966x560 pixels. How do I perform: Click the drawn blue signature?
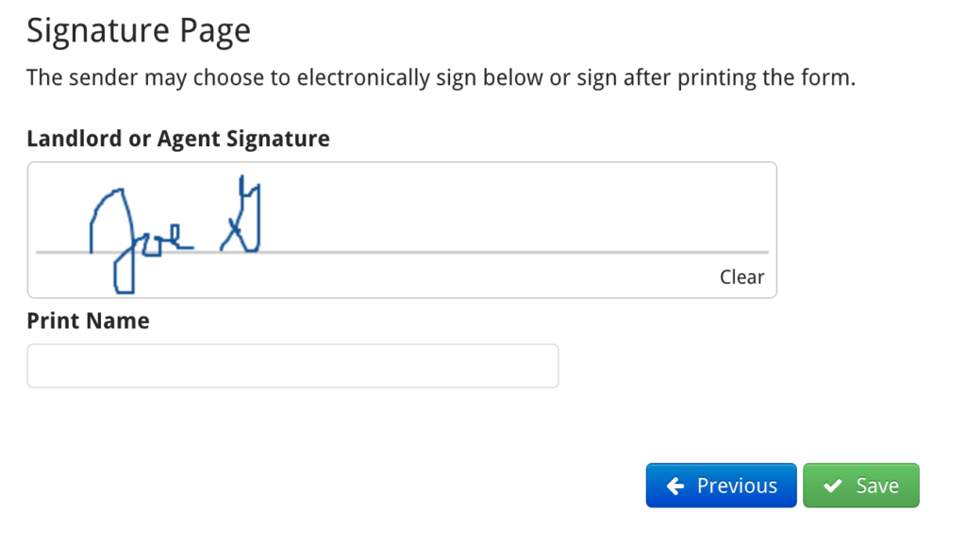tap(170, 226)
